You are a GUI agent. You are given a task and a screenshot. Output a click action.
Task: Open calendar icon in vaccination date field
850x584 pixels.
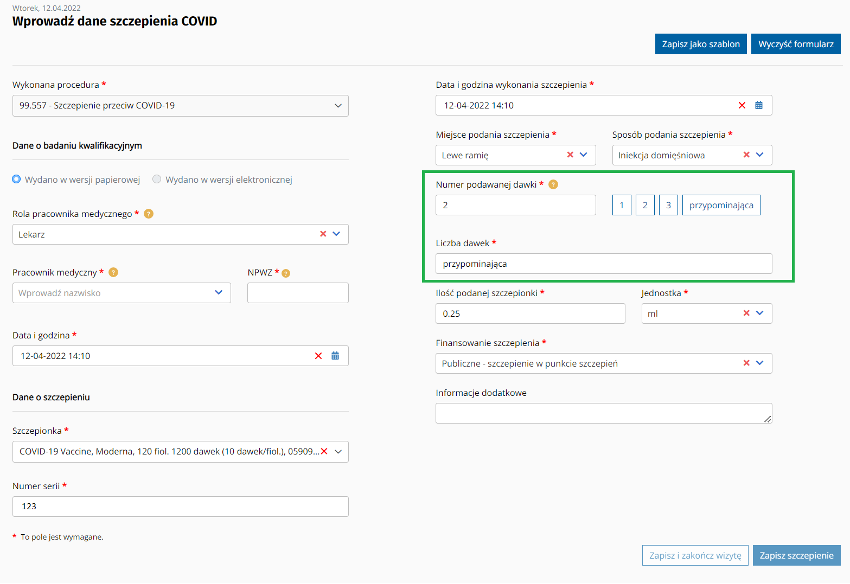(x=758, y=105)
